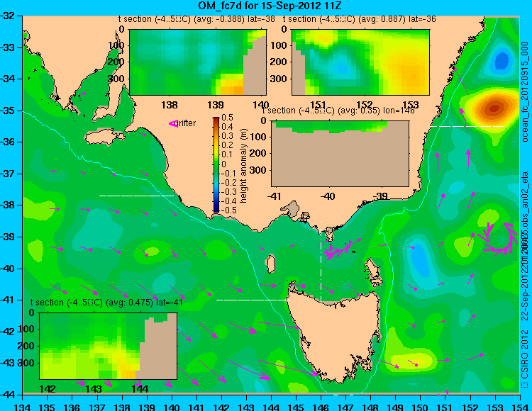Click the 'height anomaly (m)' color bar label
The image size is (532, 411).
[243, 166]
